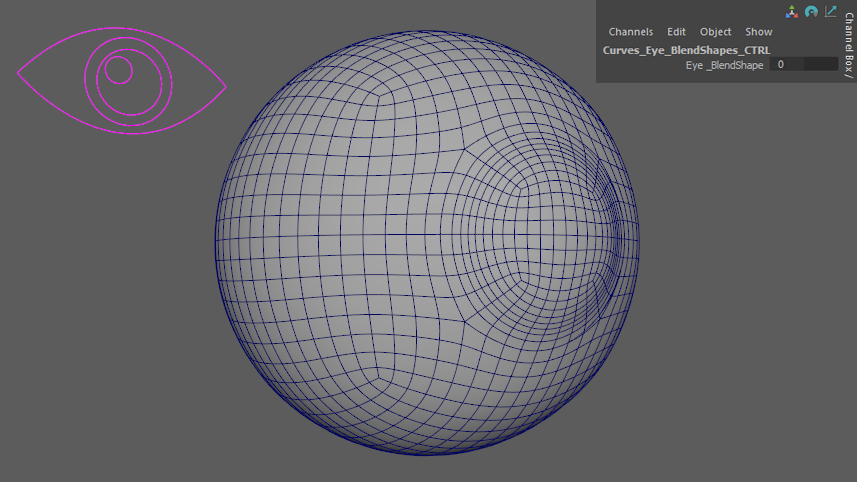This screenshot has height=482, width=857.
Task: Open the Show menu
Action: click(759, 32)
